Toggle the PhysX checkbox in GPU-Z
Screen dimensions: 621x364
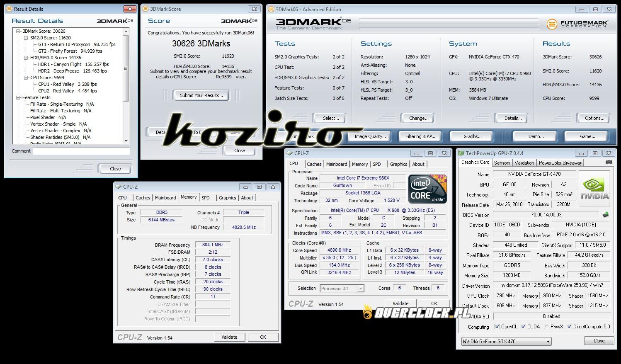pyautogui.click(x=546, y=327)
